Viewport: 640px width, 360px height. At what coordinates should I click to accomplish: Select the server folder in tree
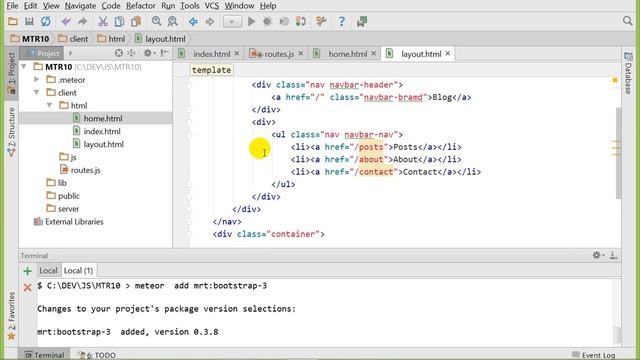(x=68, y=209)
